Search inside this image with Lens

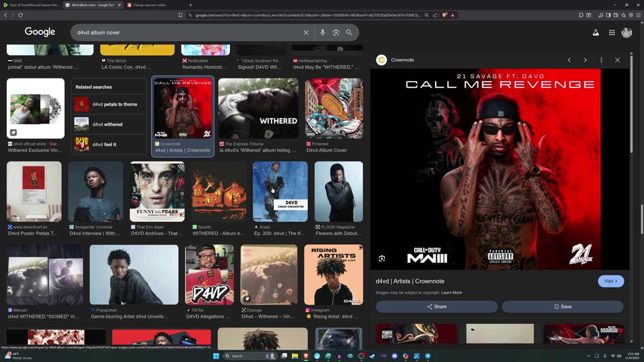382,258
